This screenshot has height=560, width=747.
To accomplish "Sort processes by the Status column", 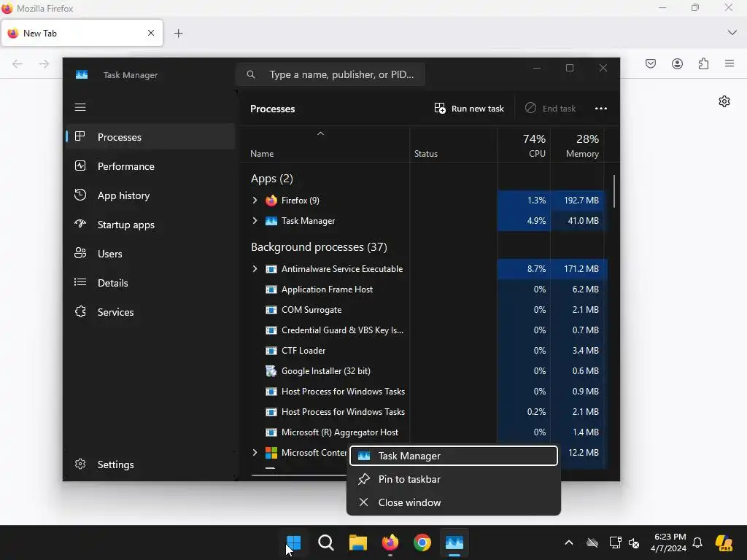I will (x=426, y=154).
